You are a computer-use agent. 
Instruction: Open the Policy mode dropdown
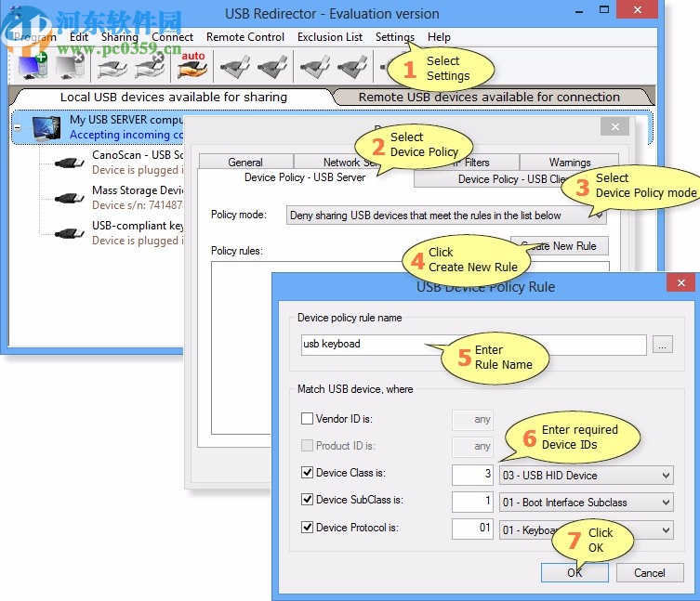tap(446, 215)
